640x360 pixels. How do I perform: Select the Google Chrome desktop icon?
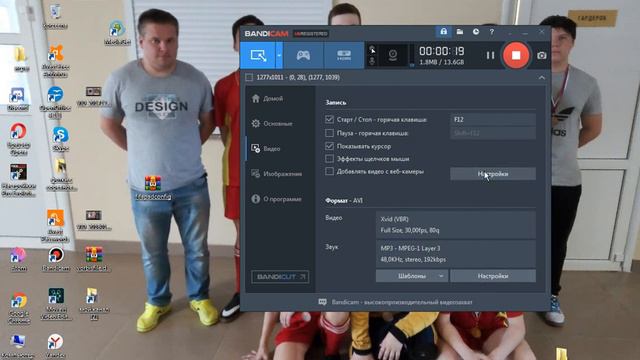pyautogui.click(x=19, y=307)
